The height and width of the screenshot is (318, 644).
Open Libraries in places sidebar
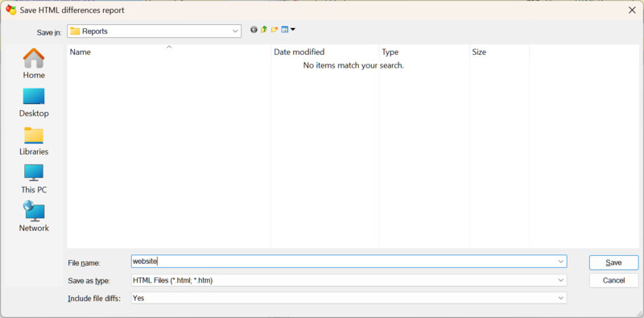click(x=34, y=141)
